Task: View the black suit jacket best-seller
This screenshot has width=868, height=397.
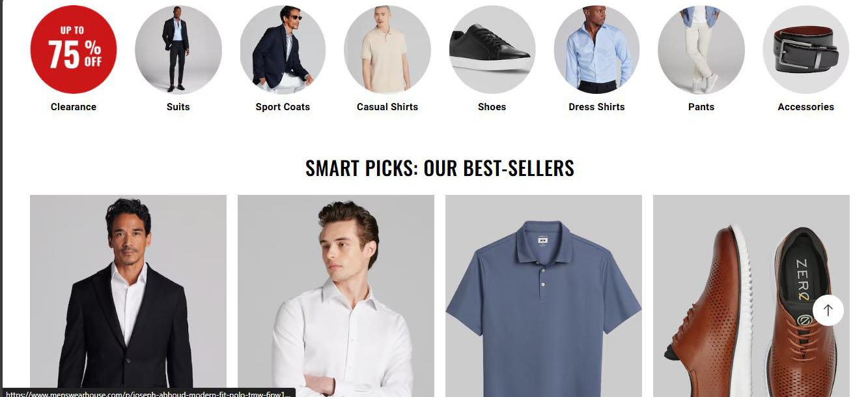Action: click(128, 296)
